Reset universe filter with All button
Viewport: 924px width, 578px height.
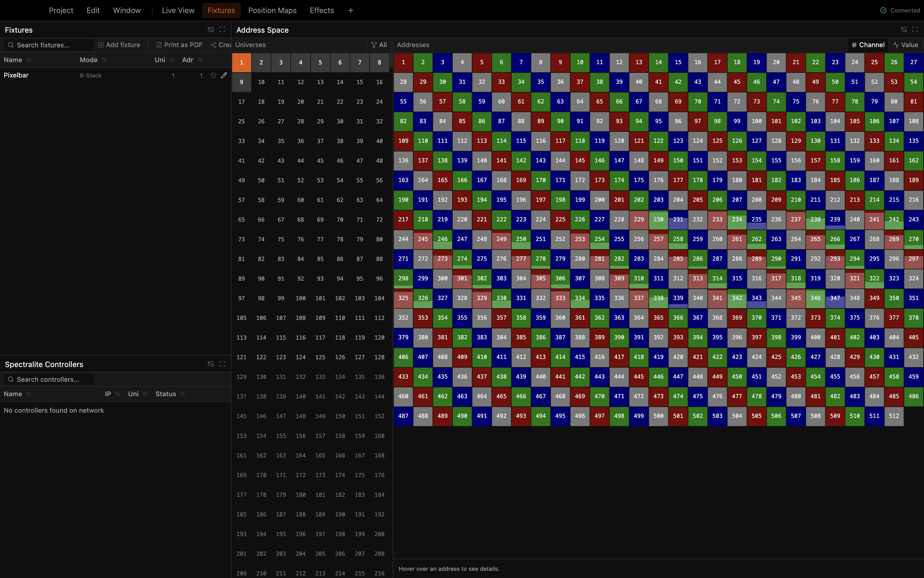[x=379, y=45]
